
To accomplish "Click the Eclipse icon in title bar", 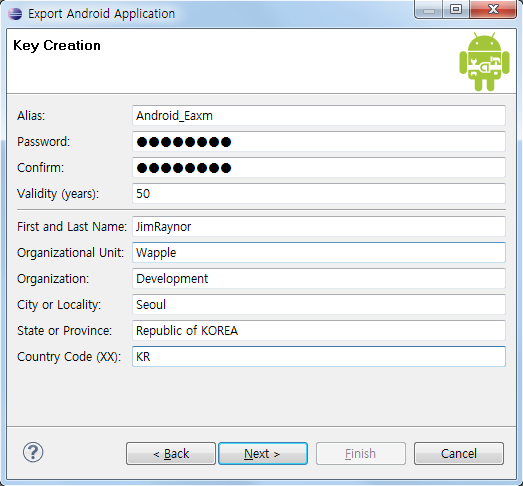I will pyautogui.click(x=15, y=14).
